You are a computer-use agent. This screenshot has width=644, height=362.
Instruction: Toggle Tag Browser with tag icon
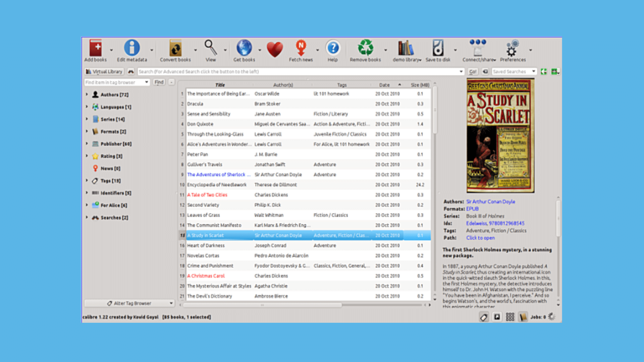coord(483,317)
